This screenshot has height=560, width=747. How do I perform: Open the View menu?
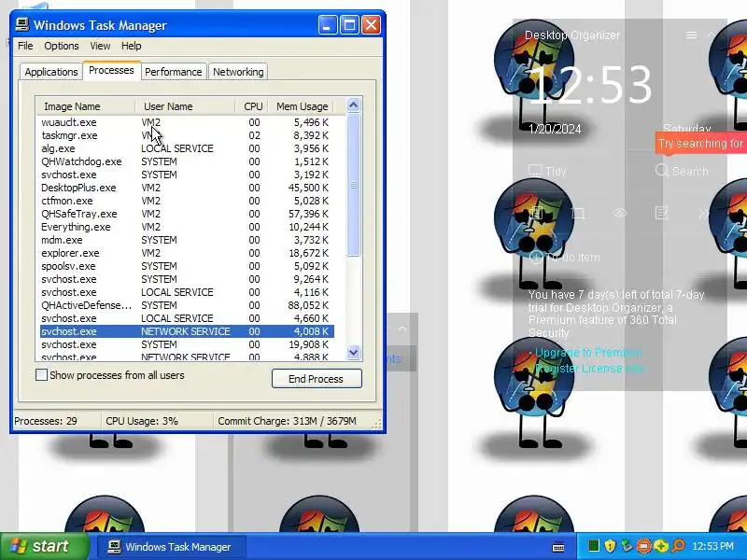coord(100,46)
